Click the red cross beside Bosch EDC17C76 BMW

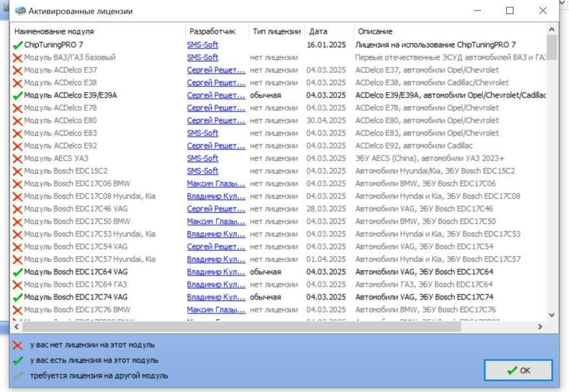click(17, 310)
